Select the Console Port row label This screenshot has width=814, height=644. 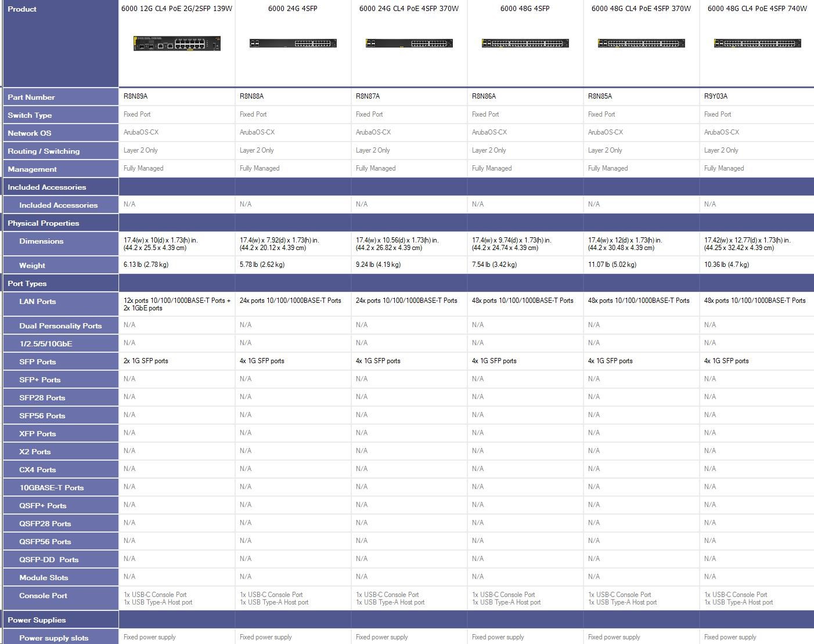point(44,596)
